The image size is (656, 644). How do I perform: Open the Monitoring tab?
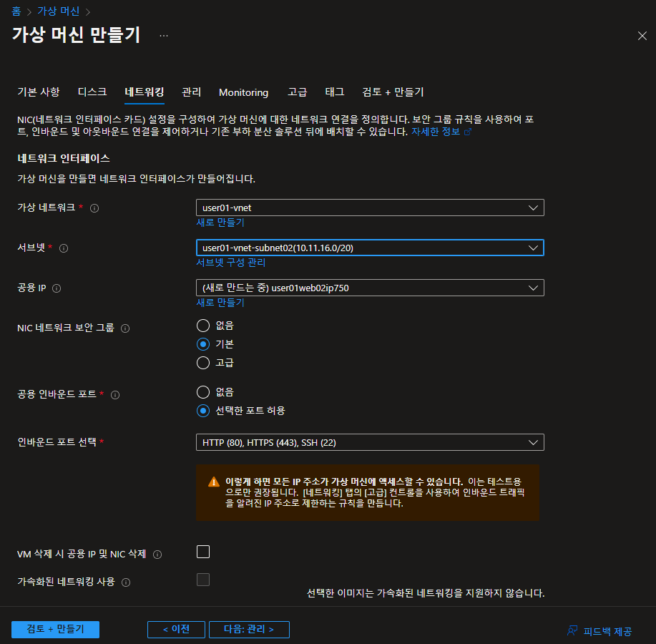(x=243, y=92)
